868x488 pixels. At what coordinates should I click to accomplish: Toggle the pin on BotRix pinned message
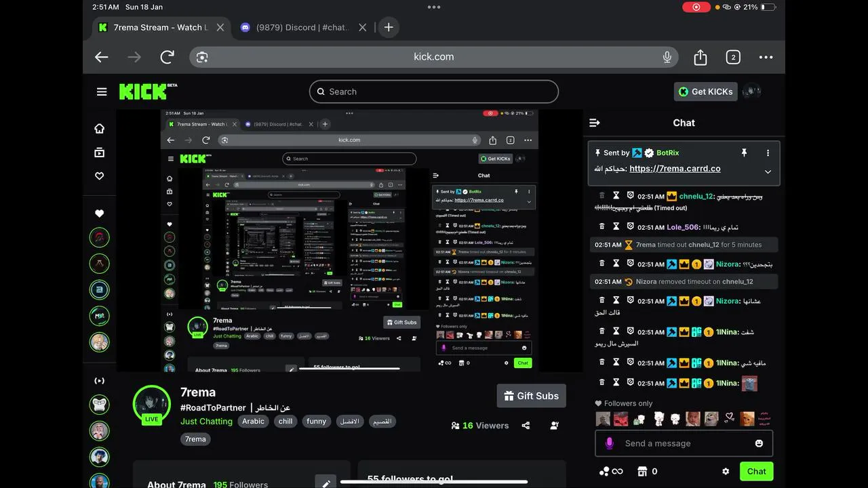click(744, 153)
